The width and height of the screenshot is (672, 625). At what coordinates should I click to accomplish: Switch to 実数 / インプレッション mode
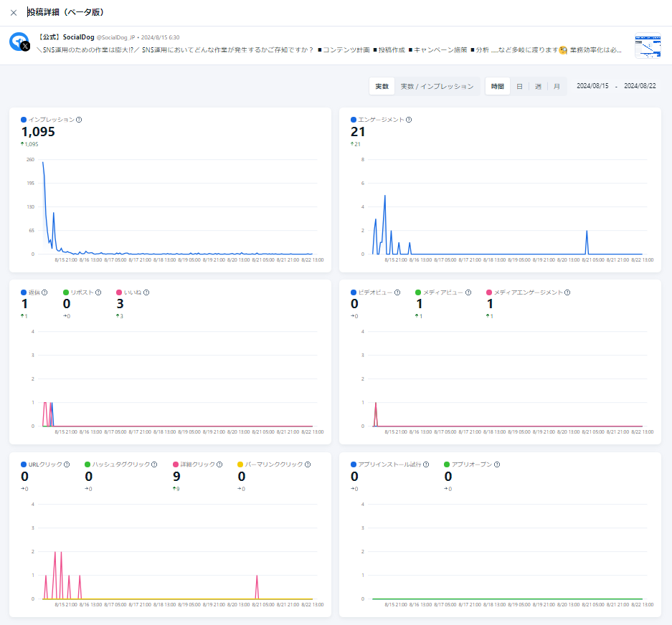click(x=437, y=86)
